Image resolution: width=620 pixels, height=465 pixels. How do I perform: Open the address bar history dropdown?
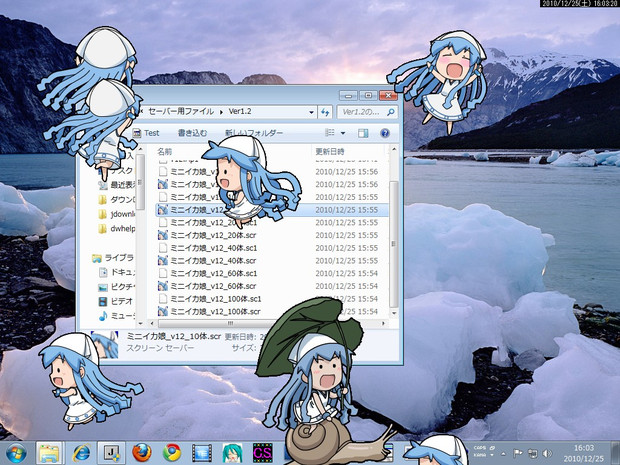click(x=311, y=112)
